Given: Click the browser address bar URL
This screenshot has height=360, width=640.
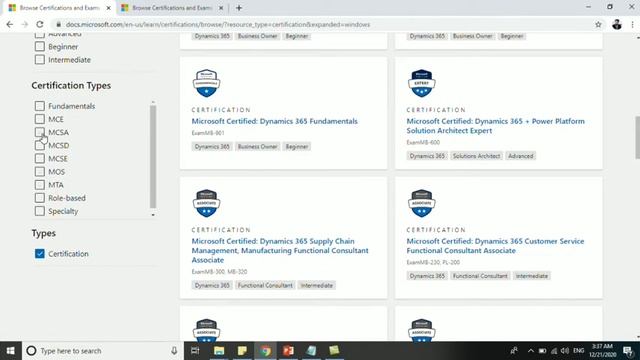Looking at the screenshot, I should point(218,24).
